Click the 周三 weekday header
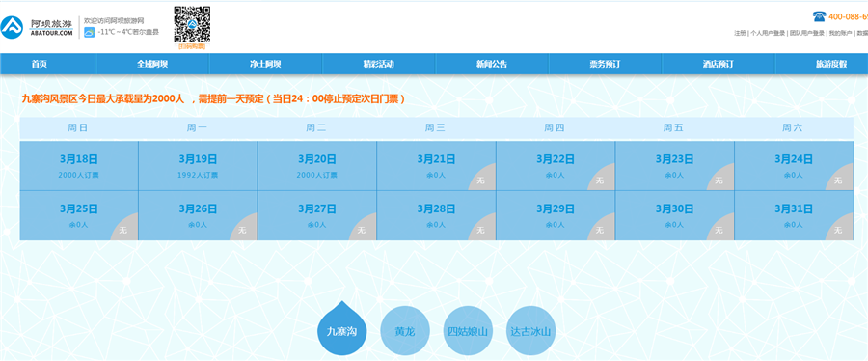The image size is (868, 361). point(435,128)
